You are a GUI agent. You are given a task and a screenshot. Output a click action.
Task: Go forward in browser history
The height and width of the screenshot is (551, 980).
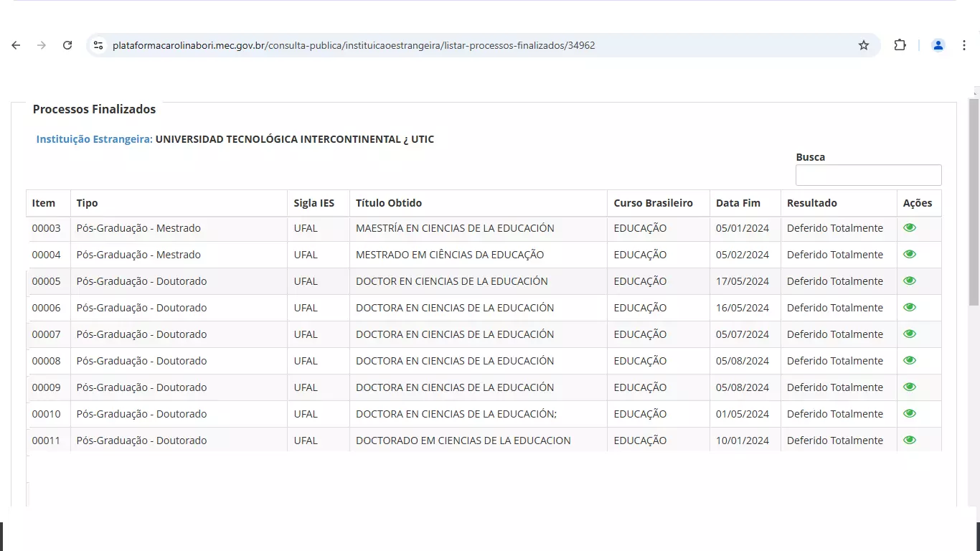click(42, 45)
